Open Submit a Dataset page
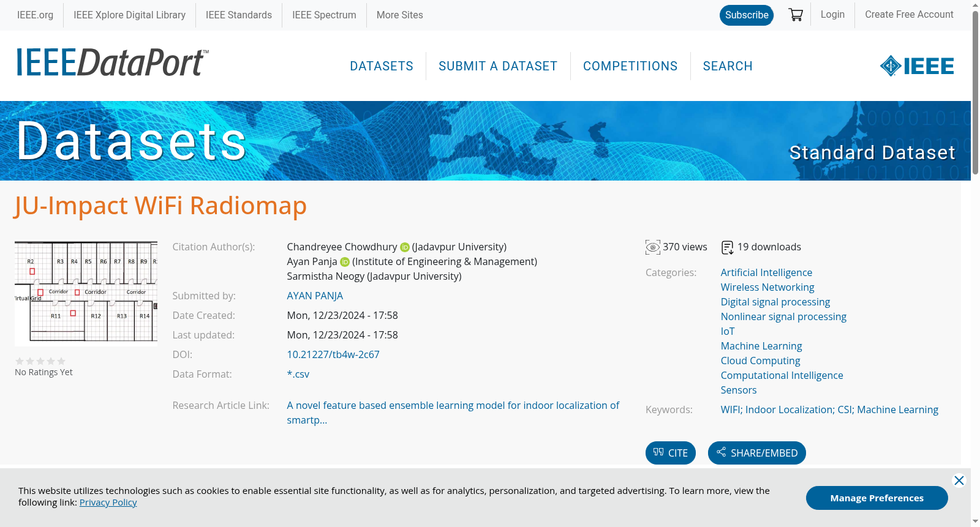Viewport: 980px width, 527px height. (498, 66)
